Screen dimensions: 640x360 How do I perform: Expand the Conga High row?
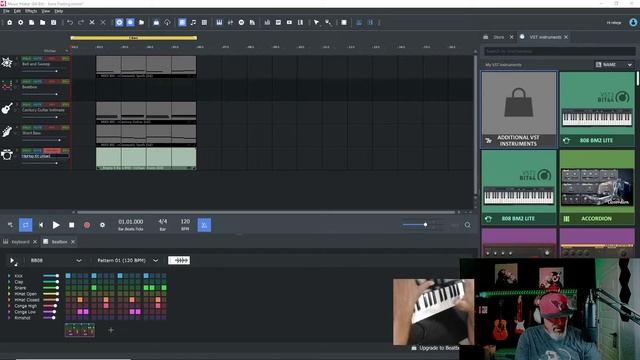[9, 306]
